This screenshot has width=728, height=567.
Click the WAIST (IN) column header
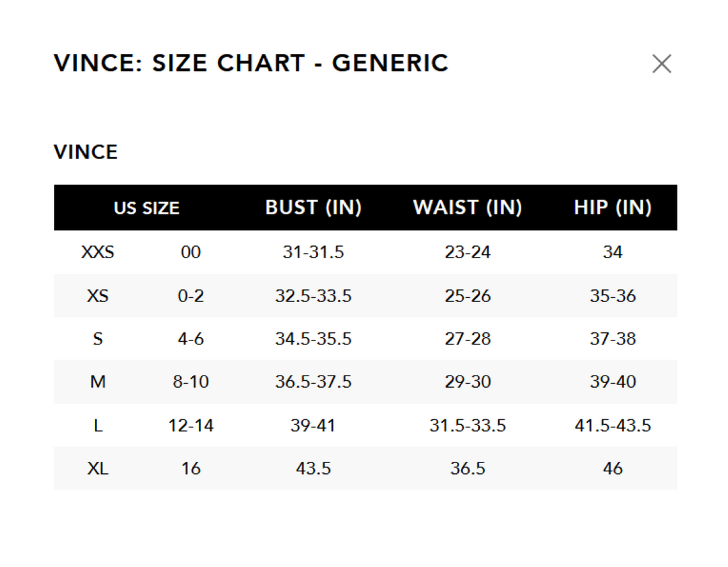tap(467, 208)
